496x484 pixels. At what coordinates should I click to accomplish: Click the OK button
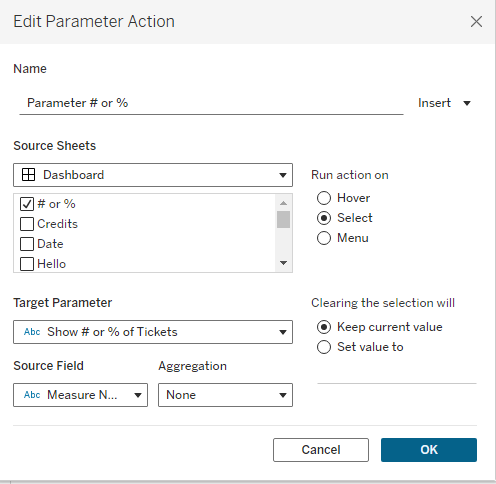(x=429, y=450)
